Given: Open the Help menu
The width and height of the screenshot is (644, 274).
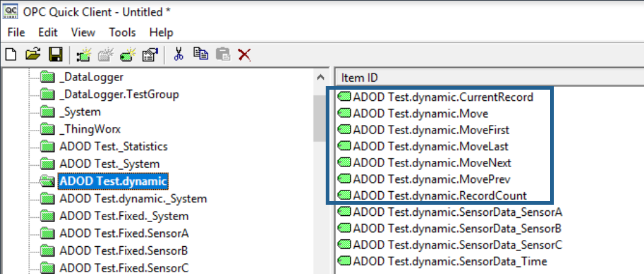Looking at the screenshot, I should (161, 32).
